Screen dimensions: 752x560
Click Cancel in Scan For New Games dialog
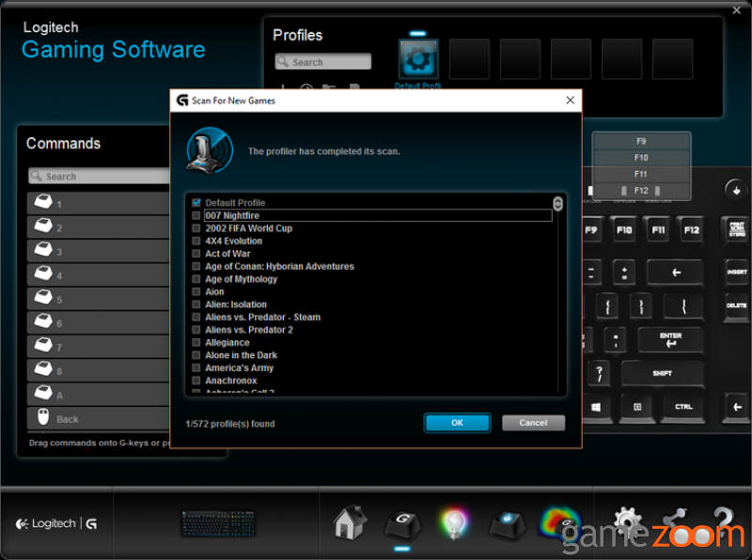[533, 423]
